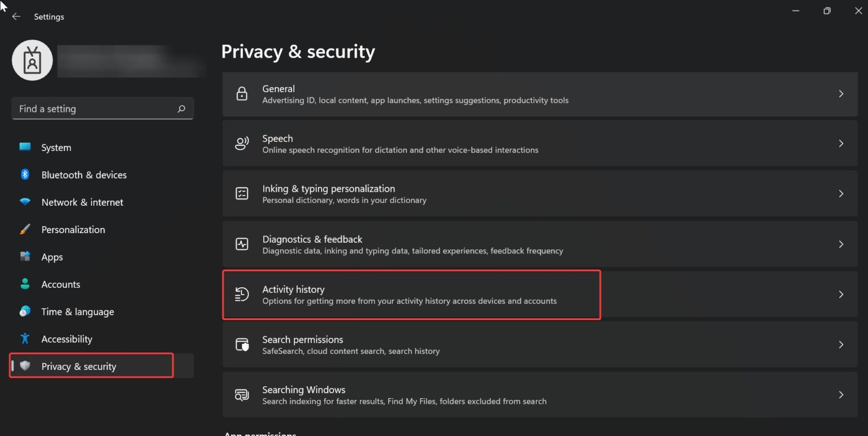The width and height of the screenshot is (868, 436).
Task: Click the Diagnostics & feedback pulse icon
Action: [242, 244]
